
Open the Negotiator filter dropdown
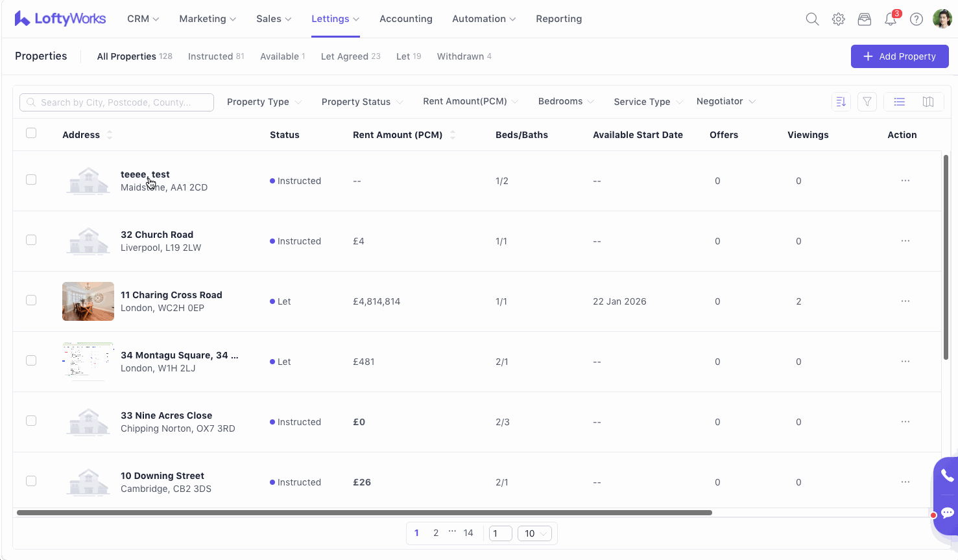tap(726, 102)
